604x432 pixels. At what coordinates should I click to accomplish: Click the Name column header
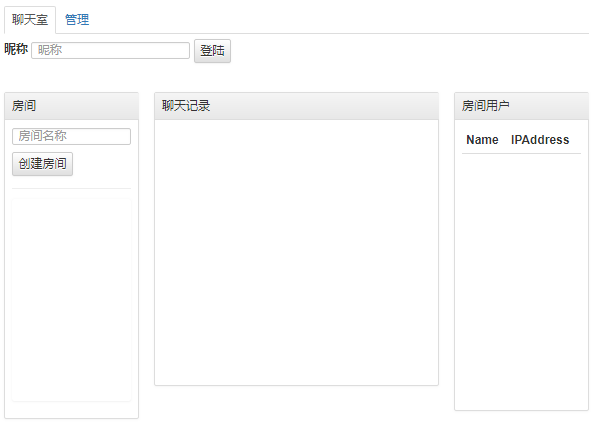pyautogui.click(x=482, y=140)
